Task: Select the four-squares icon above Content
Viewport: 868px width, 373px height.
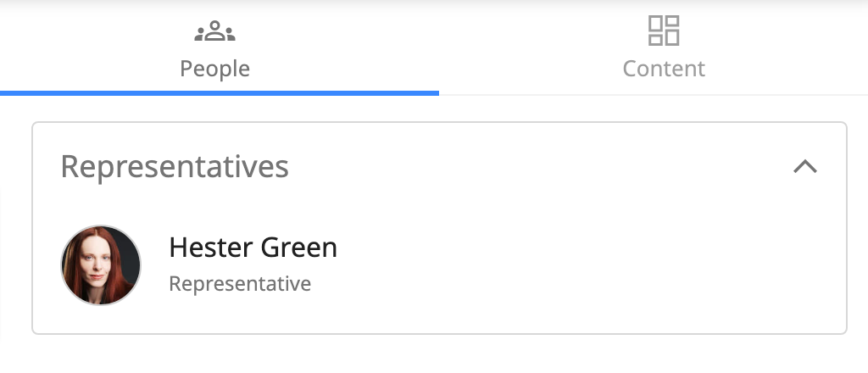Action: (x=664, y=31)
